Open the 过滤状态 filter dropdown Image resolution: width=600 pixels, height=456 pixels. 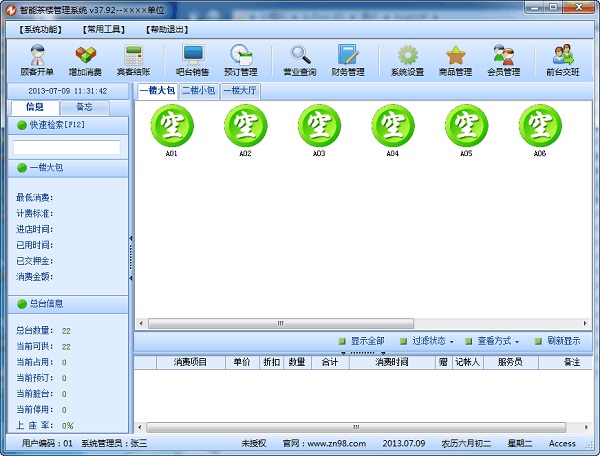427,341
